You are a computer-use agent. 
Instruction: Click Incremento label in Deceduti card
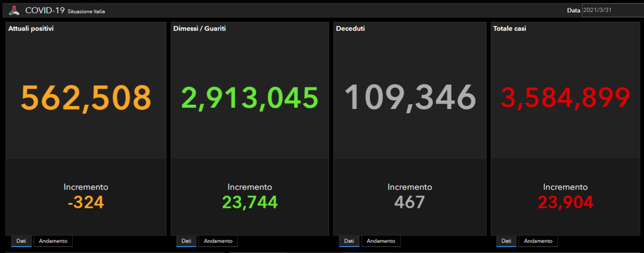pyautogui.click(x=410, y=187)
